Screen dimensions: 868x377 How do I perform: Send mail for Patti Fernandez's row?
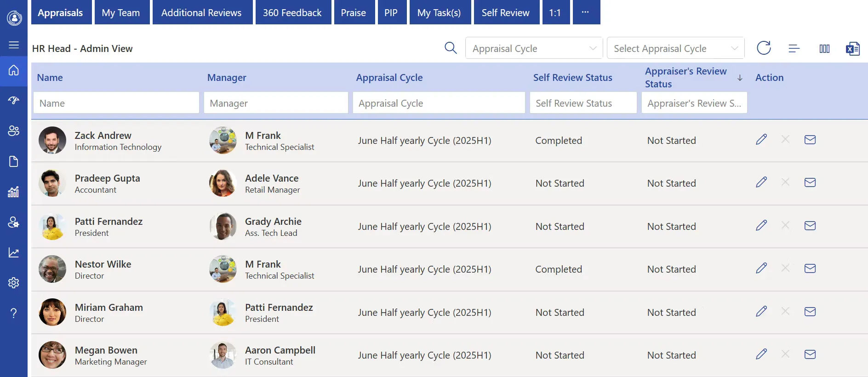click(810, 225)
